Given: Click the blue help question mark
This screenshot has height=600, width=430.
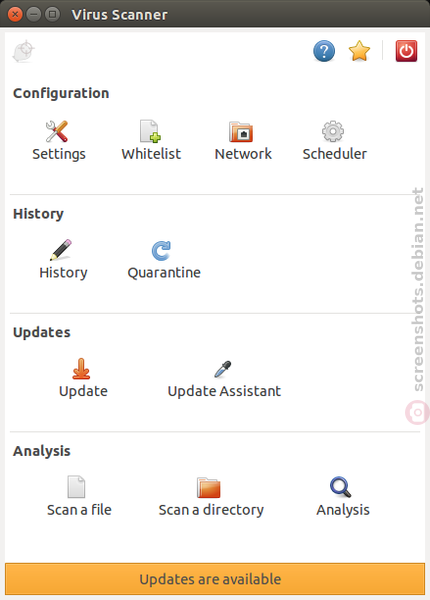Looking at the screenshot, I should click(x=324, y=51).
